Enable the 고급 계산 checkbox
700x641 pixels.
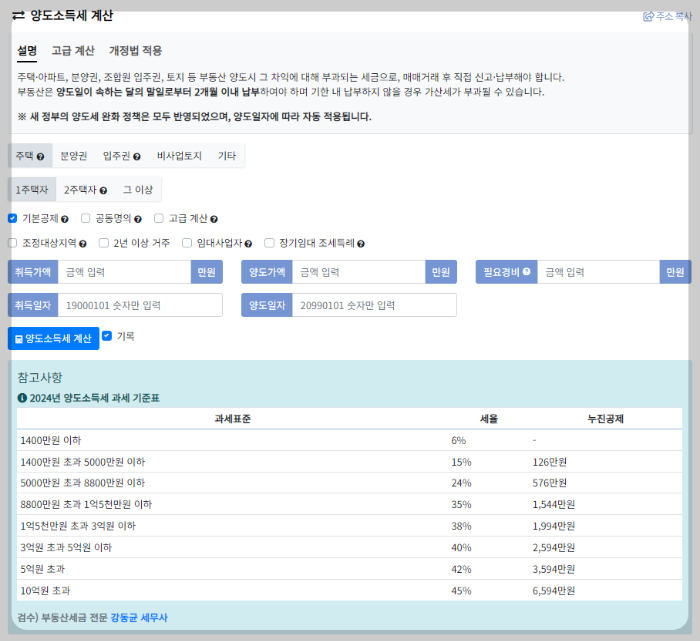coord(158,218)
